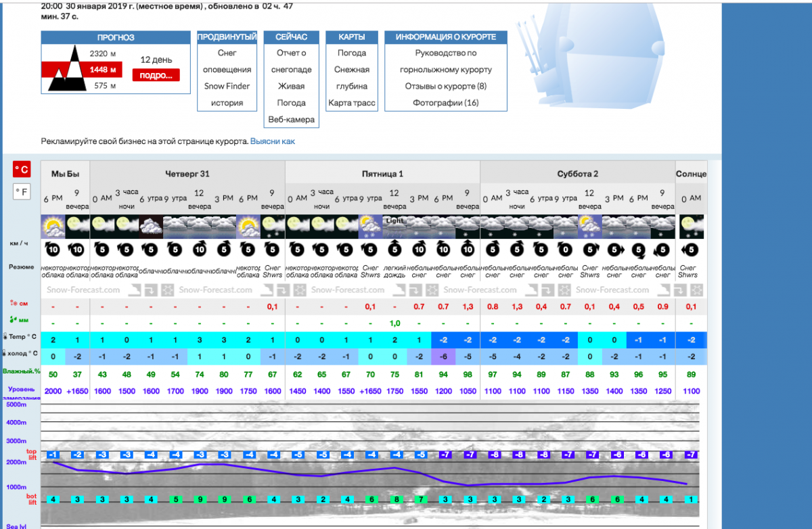The height and width of the screenshot is (529, 812).
Task: Open the Снег оповещения link
Action: point(227,61)
